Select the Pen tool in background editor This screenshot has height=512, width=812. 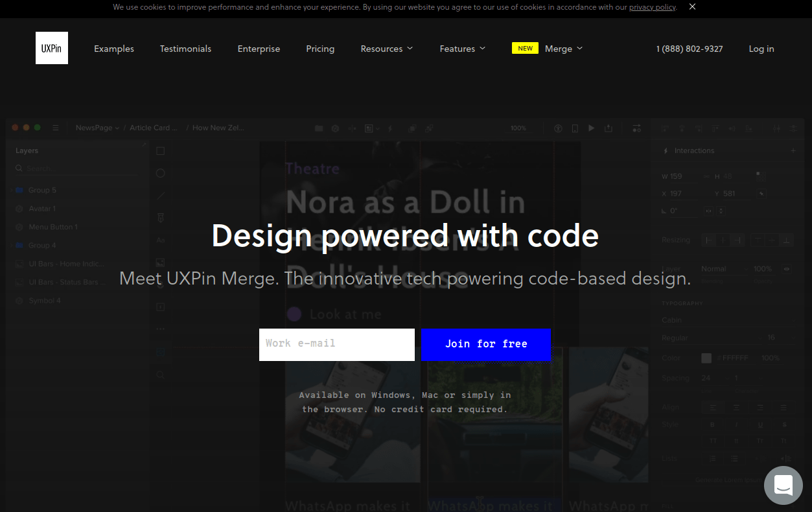[x=161, y=218]
